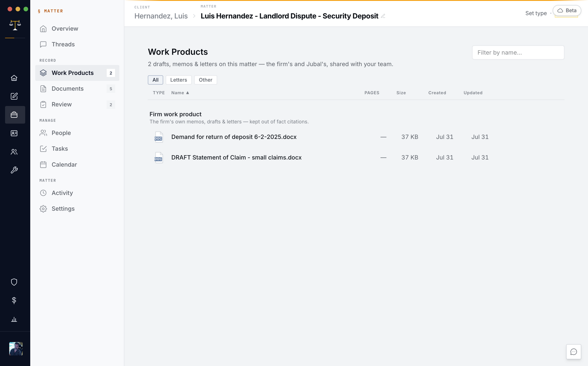Open the wrench tools icon in left rail
The image size is (588, 366).
click(x=14, y=170)
